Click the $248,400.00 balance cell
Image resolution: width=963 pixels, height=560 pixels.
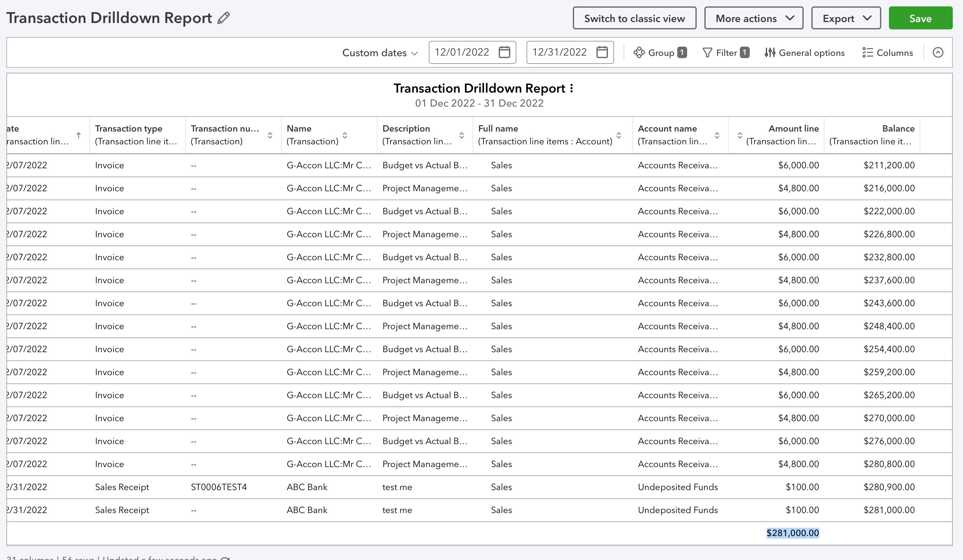[889, 326]
